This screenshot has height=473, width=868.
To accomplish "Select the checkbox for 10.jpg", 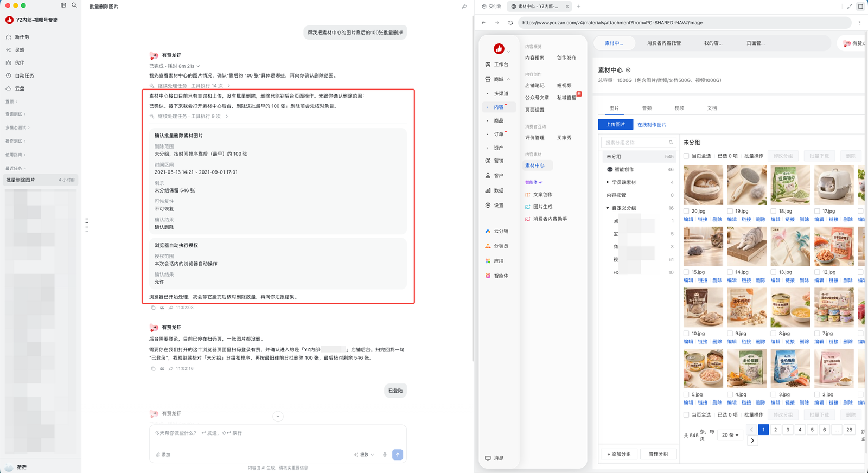I will point(686,334).
